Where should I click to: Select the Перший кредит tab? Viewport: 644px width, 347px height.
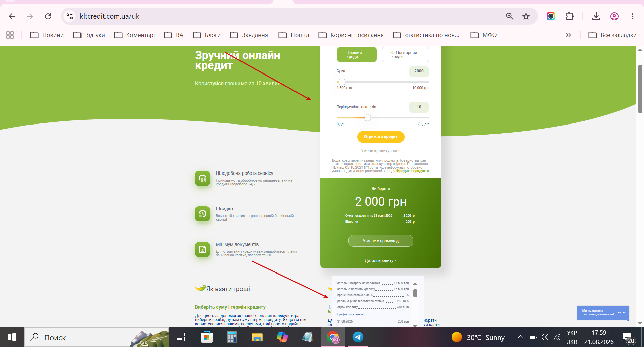point(357,55)
